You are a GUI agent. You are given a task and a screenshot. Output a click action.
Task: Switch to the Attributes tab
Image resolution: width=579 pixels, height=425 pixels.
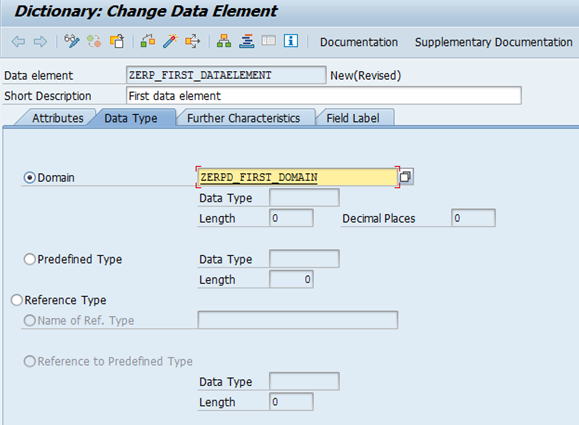[57, 118]
